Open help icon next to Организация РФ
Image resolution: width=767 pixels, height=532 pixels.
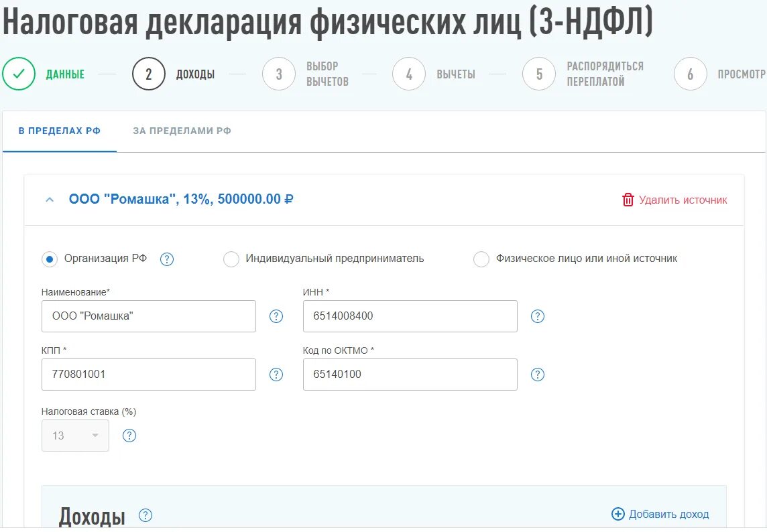click(167, 259)
